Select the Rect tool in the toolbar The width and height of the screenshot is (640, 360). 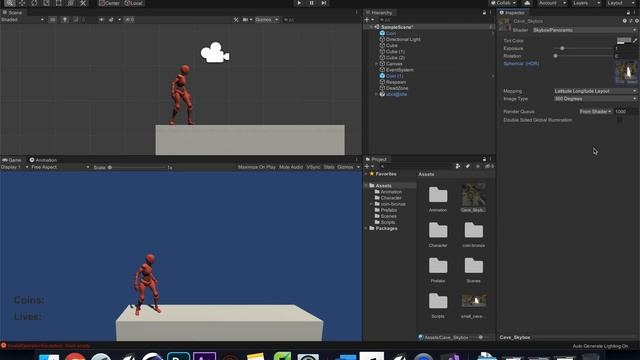click(x=59, y=3)
